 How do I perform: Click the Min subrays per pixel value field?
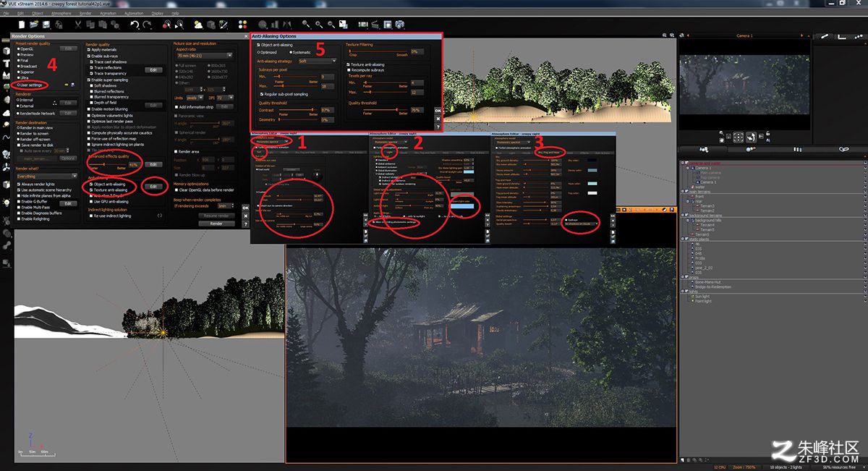pyautogui.click(x=327, y=76)
